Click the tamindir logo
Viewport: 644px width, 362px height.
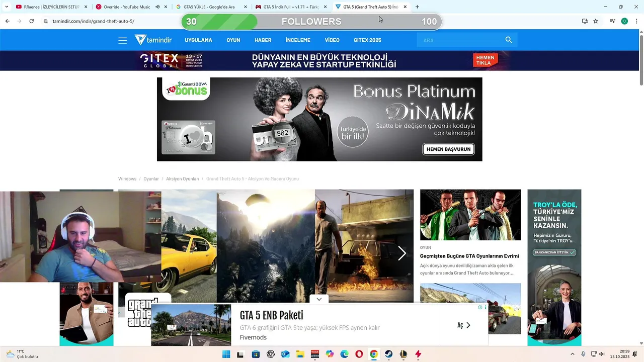tap(153, 40)
